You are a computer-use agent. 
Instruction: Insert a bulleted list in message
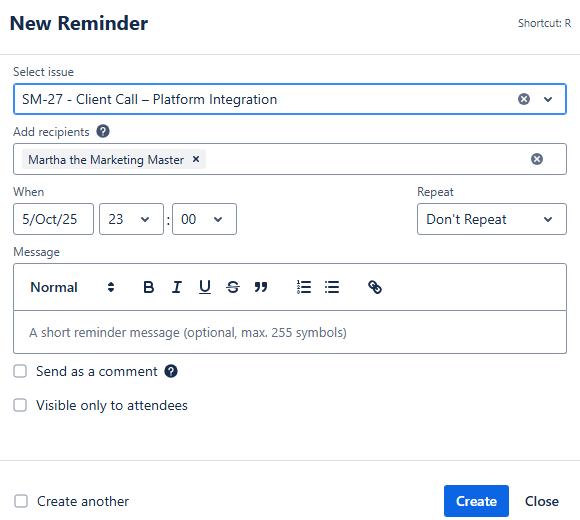click(332, 287)
